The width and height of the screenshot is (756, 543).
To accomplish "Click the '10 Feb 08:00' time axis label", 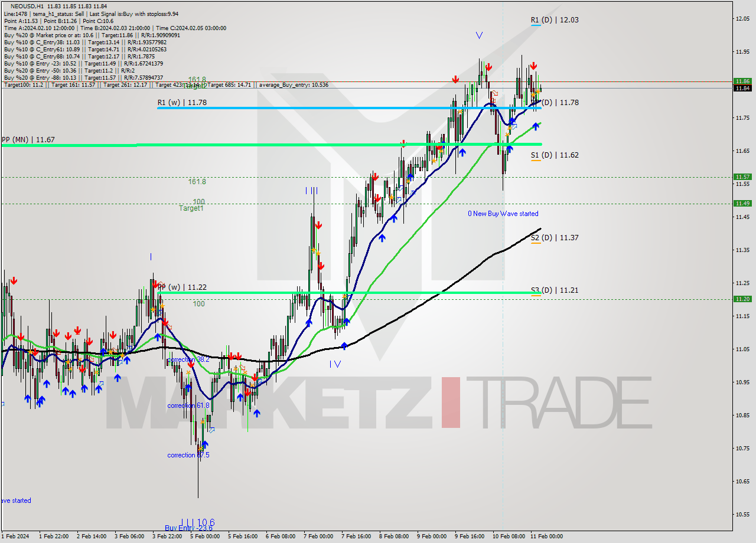I will (x=509, y=537).
